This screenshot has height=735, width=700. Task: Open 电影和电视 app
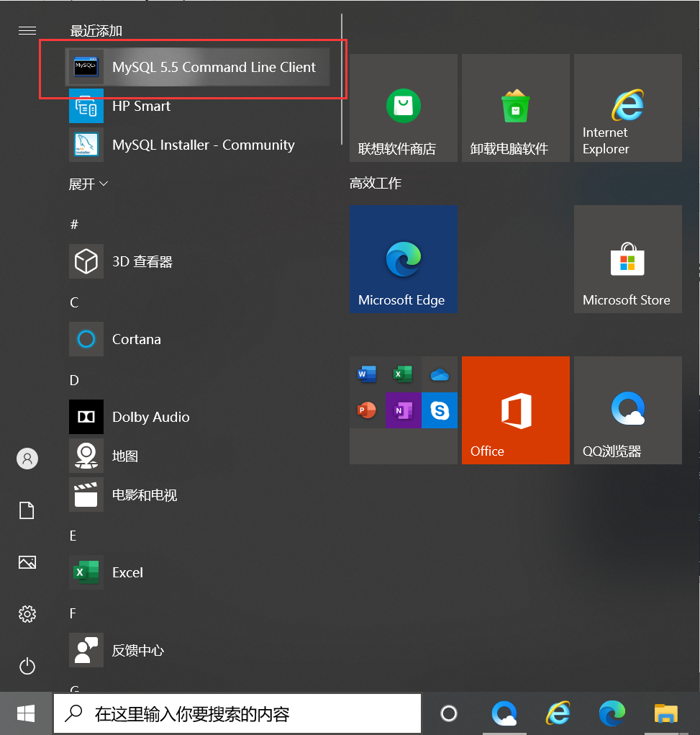click(x=197, y=495)
